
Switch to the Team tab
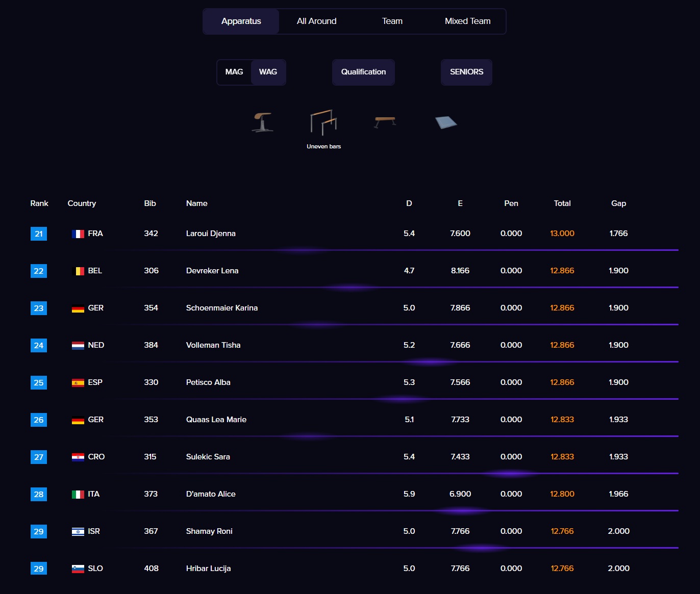click(x=392, y=21)
